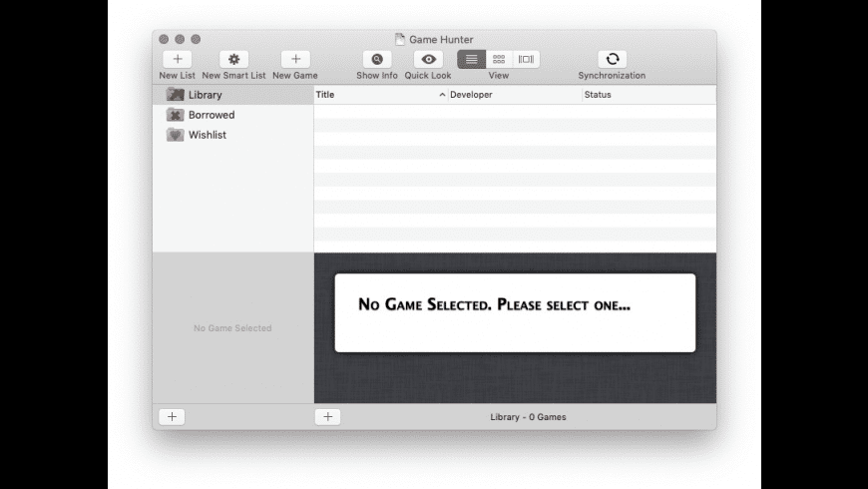Sort by Developer column header

pyautogui.click(x=515, y=95)
